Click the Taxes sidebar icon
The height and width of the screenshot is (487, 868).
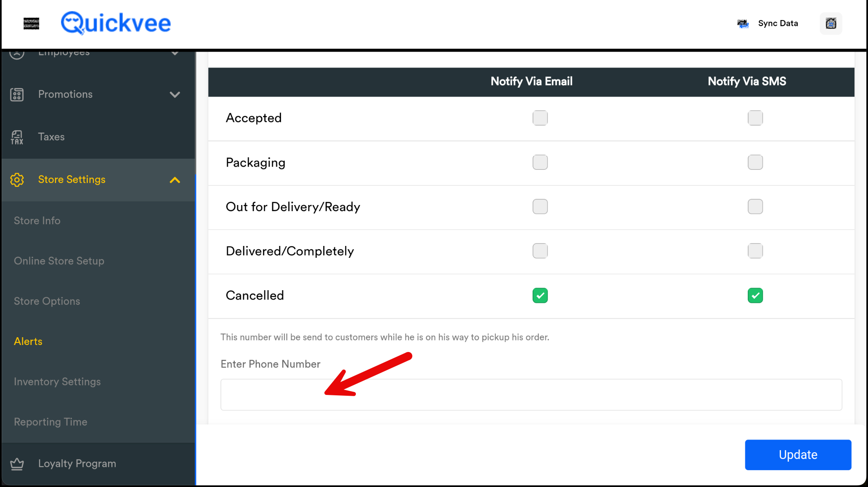(x=17, y=137)
